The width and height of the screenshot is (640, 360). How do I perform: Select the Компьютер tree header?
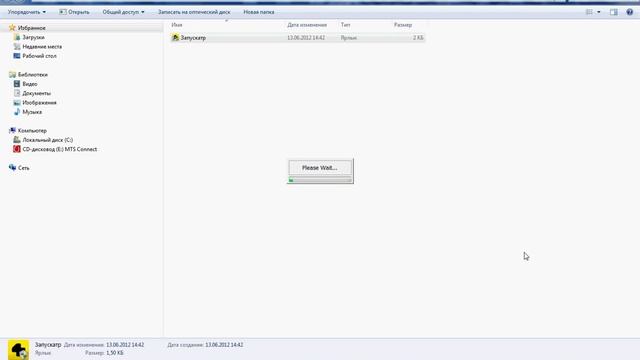coord(32,131)
